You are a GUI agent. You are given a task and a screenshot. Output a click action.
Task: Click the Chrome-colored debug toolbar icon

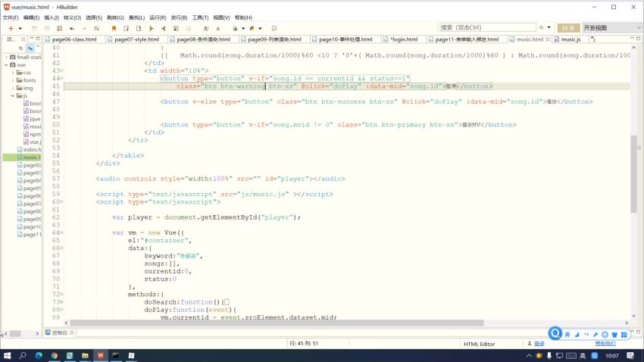pos(252,28)
